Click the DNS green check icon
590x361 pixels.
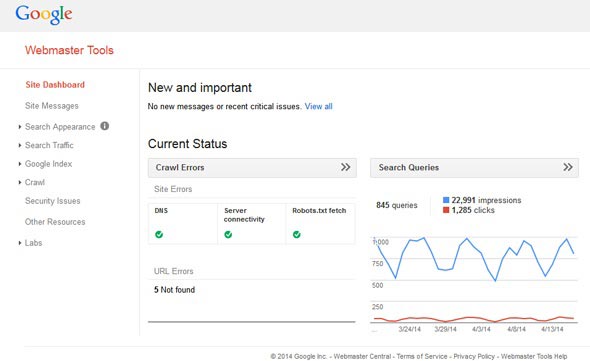(x=159, y=235)
